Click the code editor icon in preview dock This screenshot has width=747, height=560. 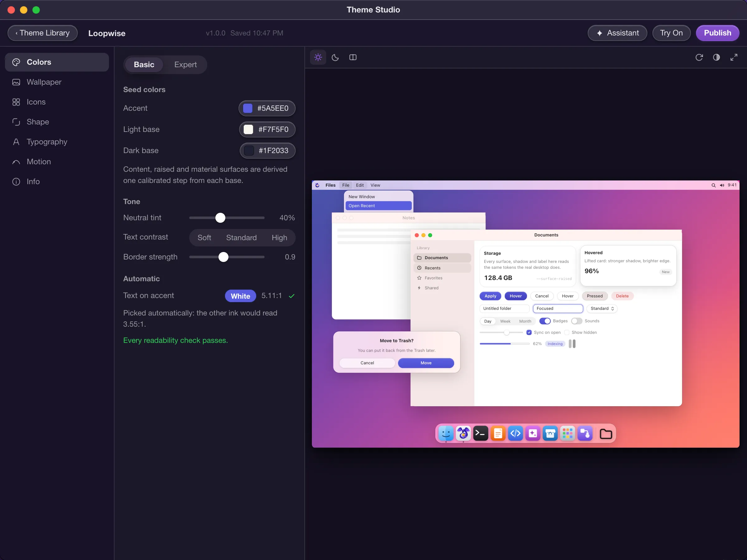click(515, 433)
